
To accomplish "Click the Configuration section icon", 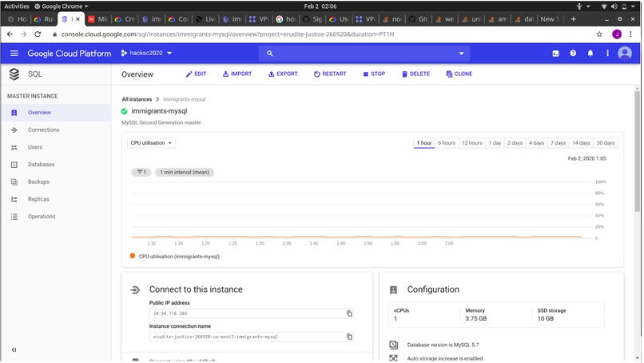I will pyautogui.click(x=394, y=291).
